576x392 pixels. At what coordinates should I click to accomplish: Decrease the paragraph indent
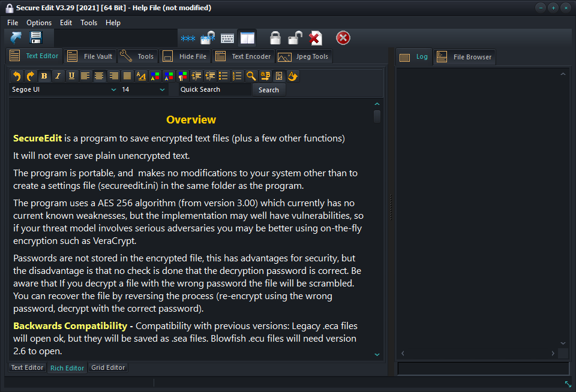tap(210, 76)
